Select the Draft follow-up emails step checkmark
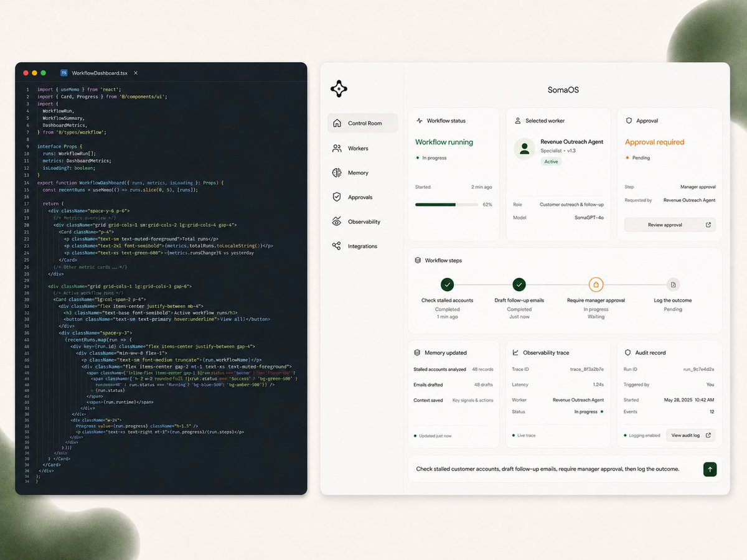The width and height of the screenshot is (747, 560). point(519,284)
